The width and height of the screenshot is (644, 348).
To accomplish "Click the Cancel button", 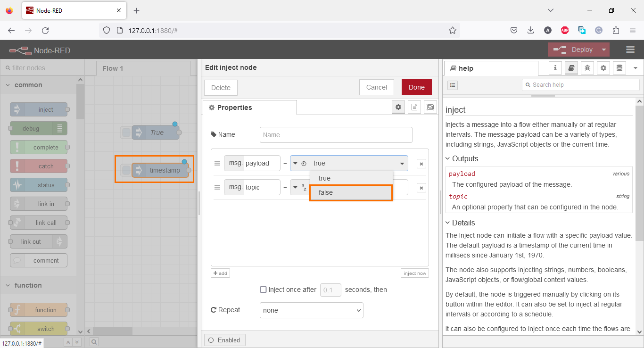I will (377, 87).
